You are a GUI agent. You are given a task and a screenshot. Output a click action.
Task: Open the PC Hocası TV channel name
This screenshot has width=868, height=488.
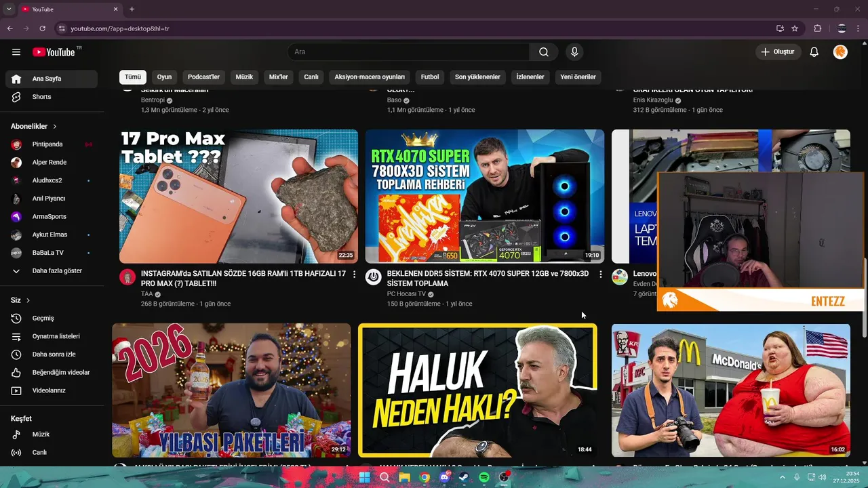(x=406, y=294)
